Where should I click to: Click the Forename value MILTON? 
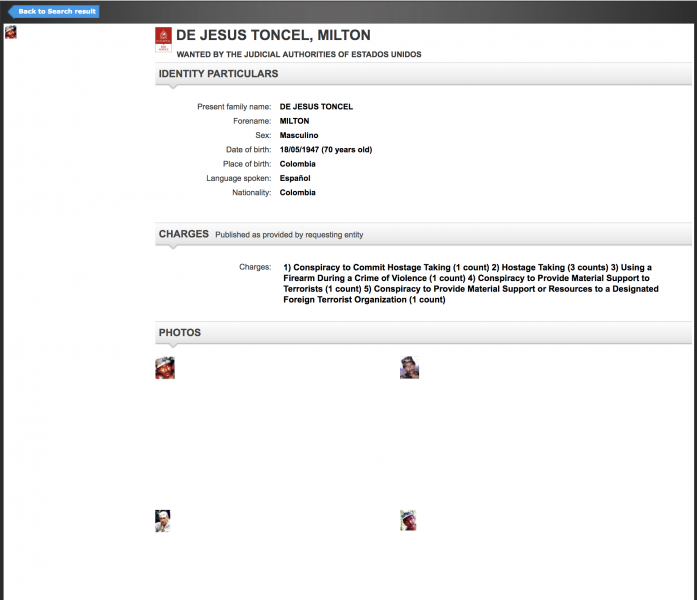[x=294, y=121]
